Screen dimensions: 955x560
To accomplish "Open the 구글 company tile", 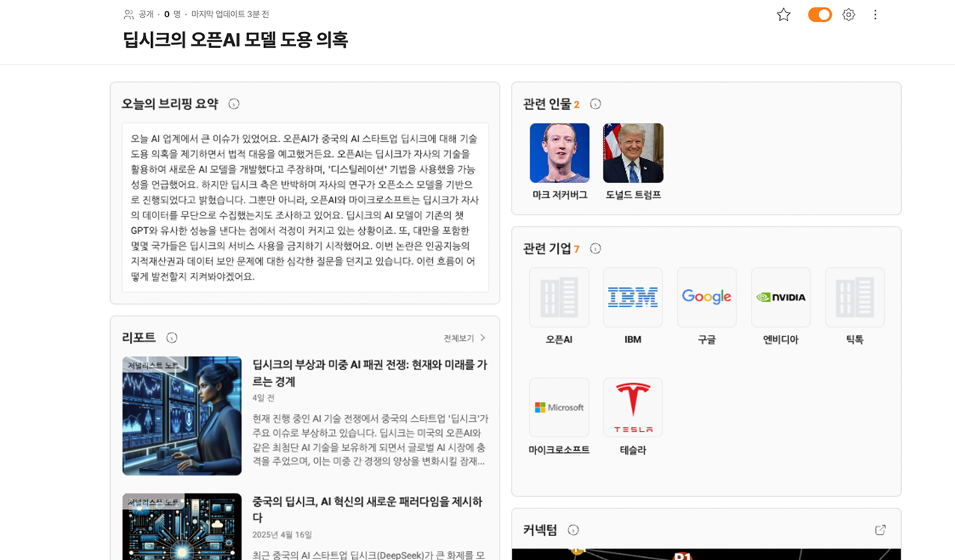I will click(x=707, y=297).
